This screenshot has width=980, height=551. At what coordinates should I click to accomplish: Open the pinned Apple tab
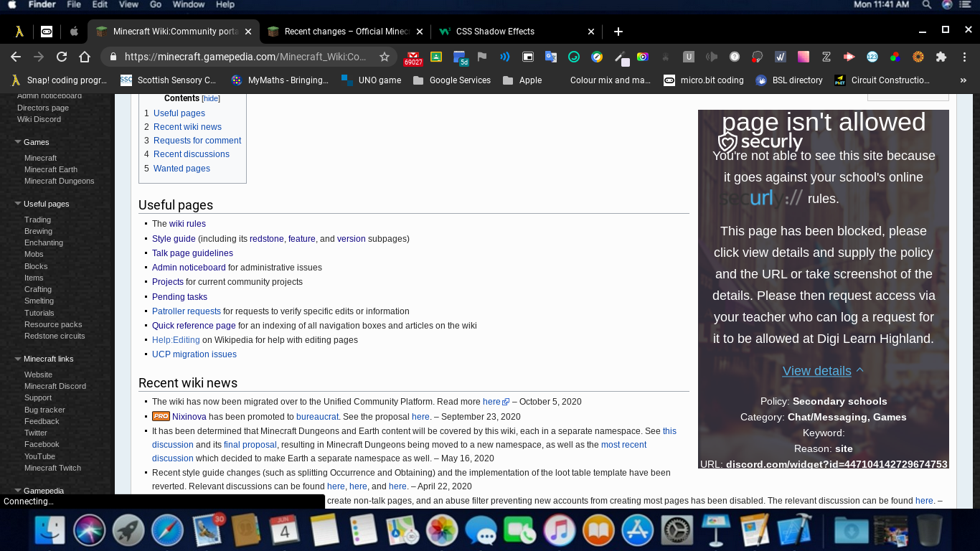pos(73,32)
